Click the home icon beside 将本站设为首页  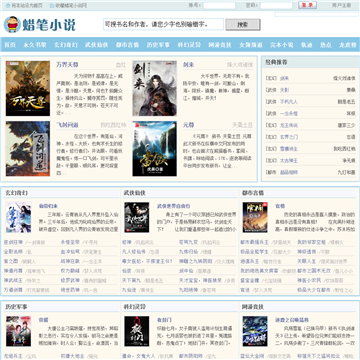pyautogui.click(x=8, y=5)
